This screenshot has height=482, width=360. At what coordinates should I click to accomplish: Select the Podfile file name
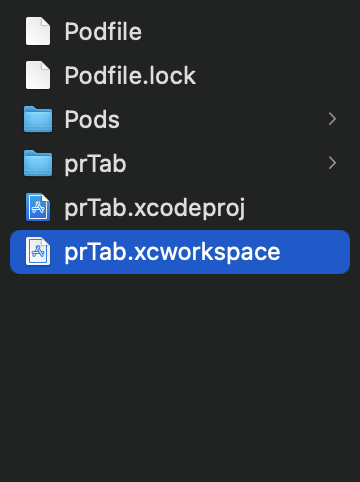(103, 31)
